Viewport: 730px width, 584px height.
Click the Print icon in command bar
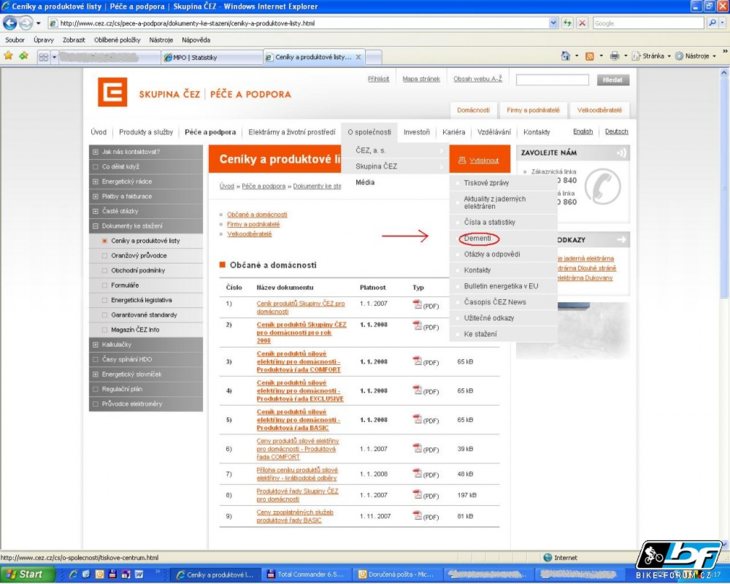tap(615, 56)
